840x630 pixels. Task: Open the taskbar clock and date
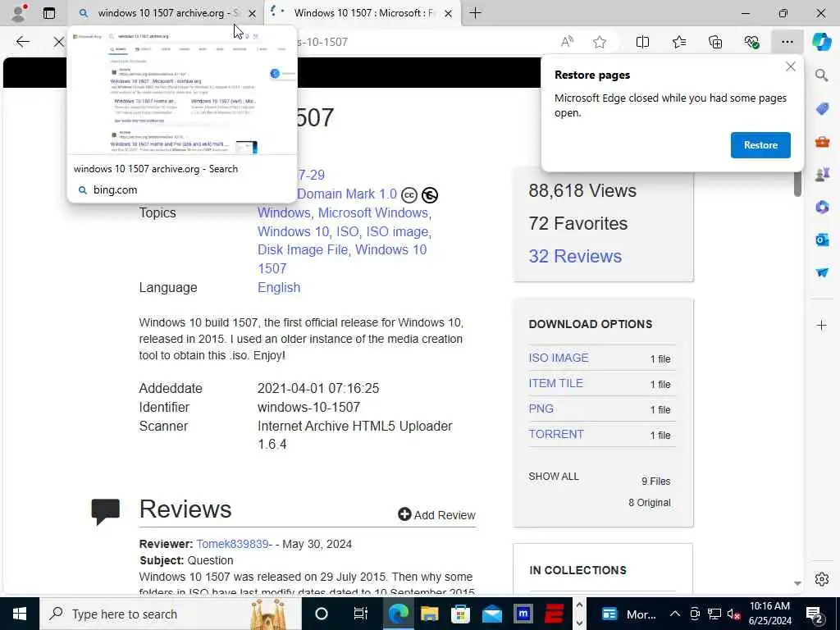click(769, 614)
